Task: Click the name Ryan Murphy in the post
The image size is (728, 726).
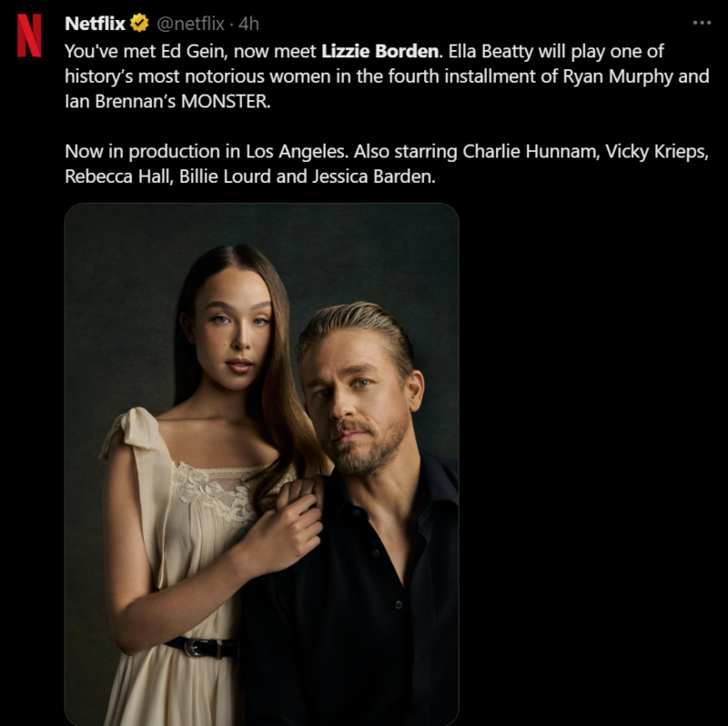Action: pos(618,76)
